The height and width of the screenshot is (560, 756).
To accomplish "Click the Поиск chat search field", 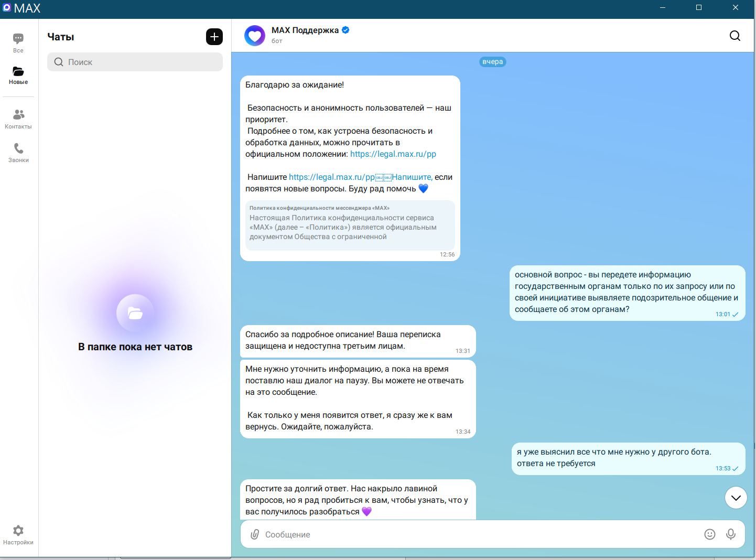I will pyautogui.click(x=135, y=62).
